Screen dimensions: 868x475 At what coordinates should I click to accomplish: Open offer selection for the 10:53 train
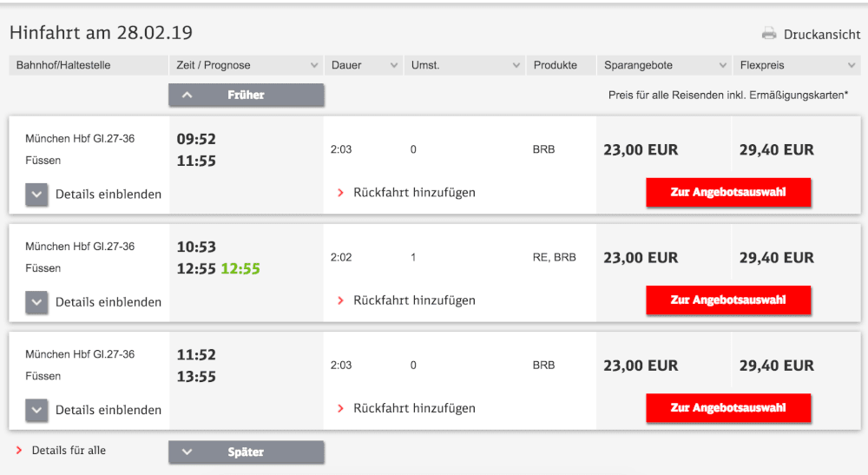pos(728,300)
